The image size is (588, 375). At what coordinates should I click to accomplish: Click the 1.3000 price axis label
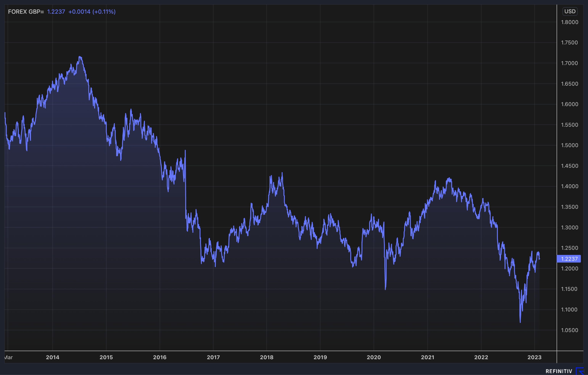coord(569,228)
